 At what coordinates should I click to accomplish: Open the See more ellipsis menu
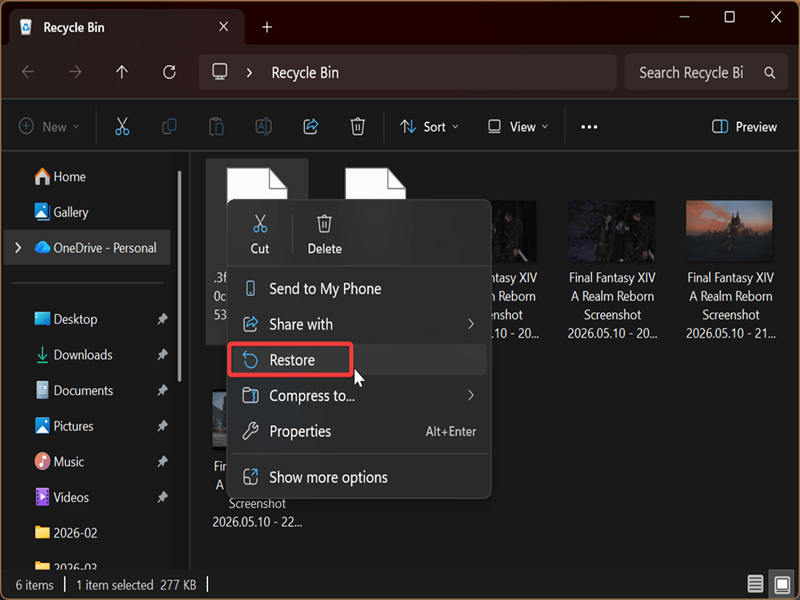pyautogui.click(x=589, y=127)
